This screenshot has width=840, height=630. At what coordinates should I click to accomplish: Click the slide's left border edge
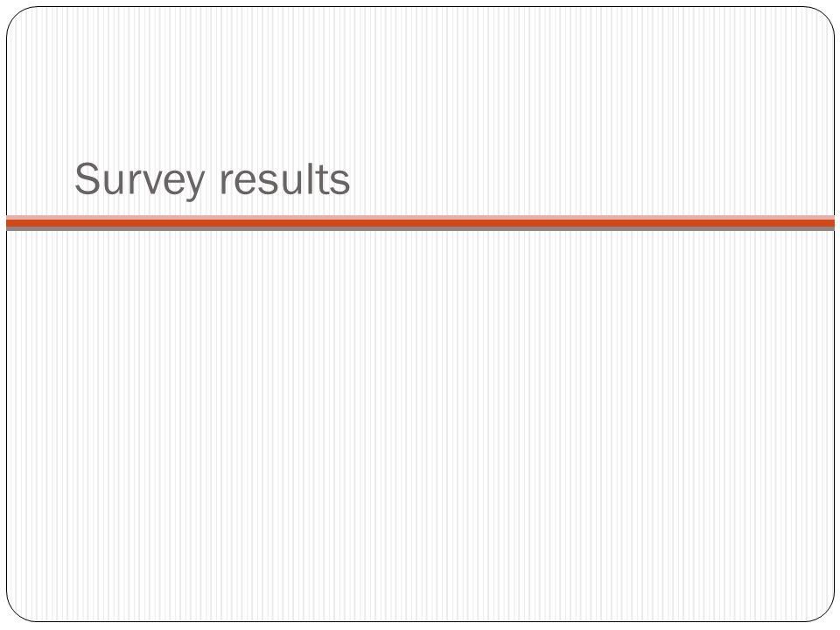tap(7, 375)
